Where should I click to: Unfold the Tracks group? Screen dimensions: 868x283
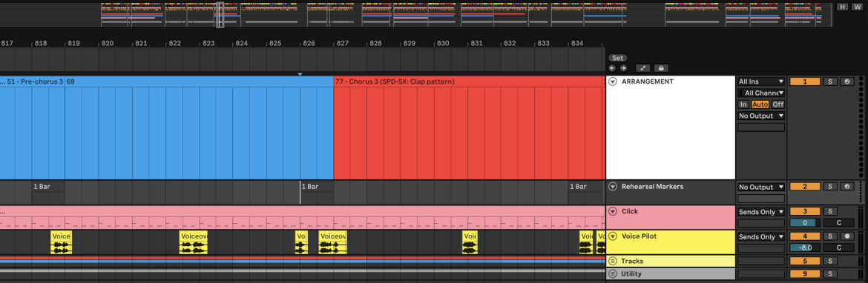613,261
